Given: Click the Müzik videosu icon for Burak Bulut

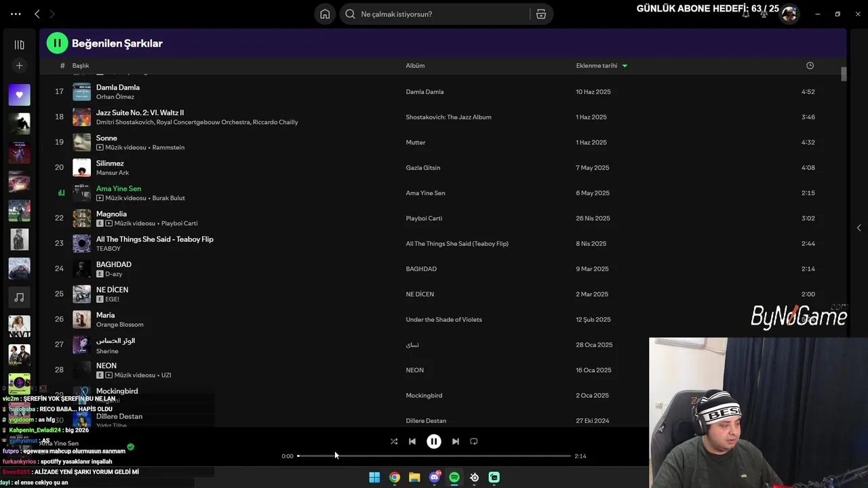Looking at the screenshot, I should click(100, 198).
